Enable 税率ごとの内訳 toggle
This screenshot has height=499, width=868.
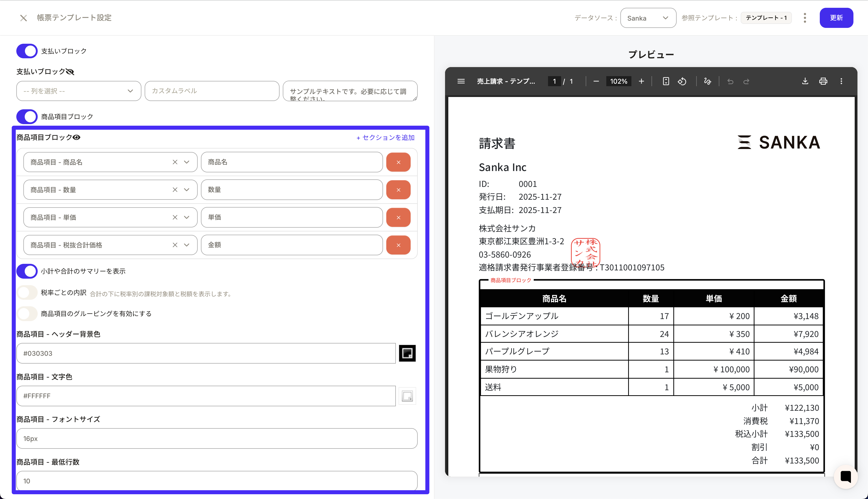(27, 293)
